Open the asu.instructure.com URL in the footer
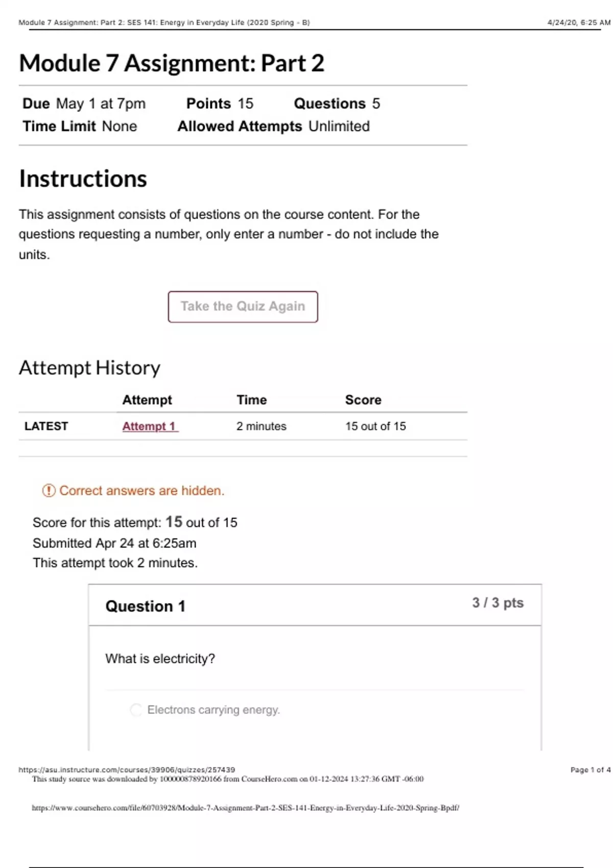Viewport: 613px width, 868px height. point(127,769)
